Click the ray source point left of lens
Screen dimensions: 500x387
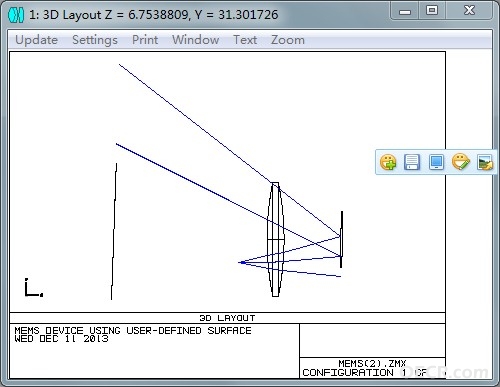click(x=242, y=263)
